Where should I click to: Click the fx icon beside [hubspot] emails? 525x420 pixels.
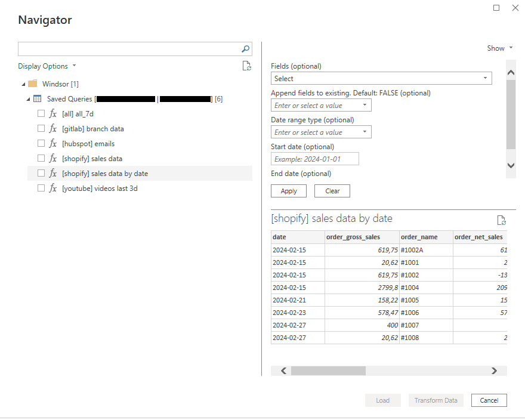[52, 143]
